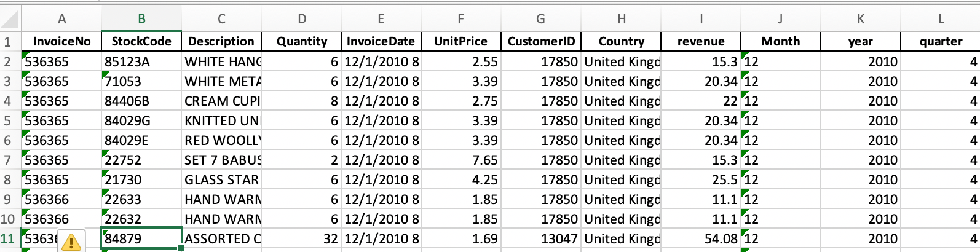The width and height of the screenshot is (980, 252).
Task: Click the revenue cell showing 25.5
Action: [701, 179]
